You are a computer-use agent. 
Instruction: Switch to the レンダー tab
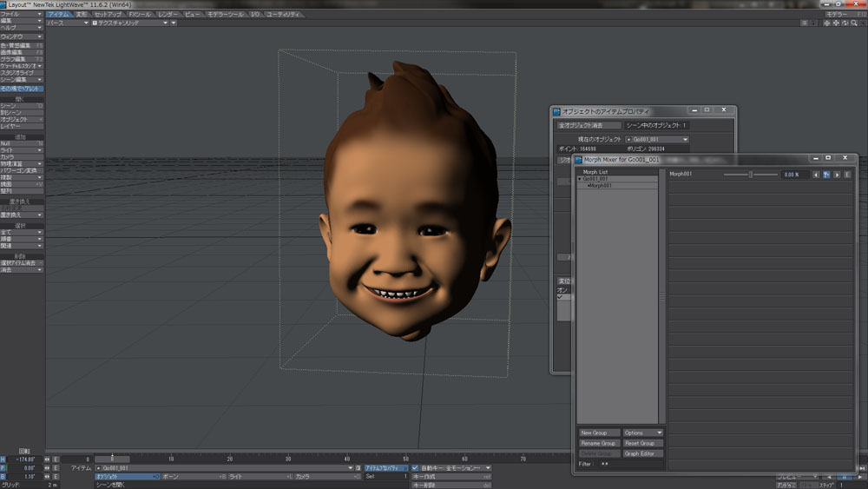tap(168, 15)
